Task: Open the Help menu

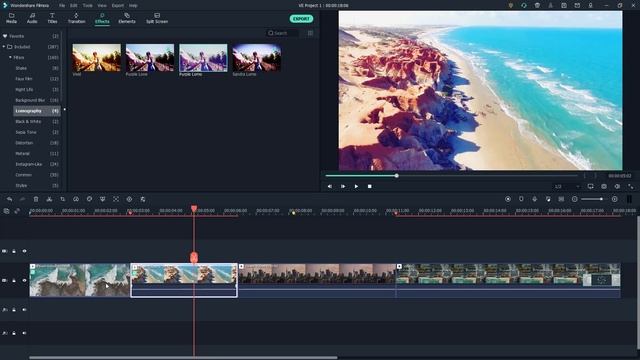Action: 133,6
